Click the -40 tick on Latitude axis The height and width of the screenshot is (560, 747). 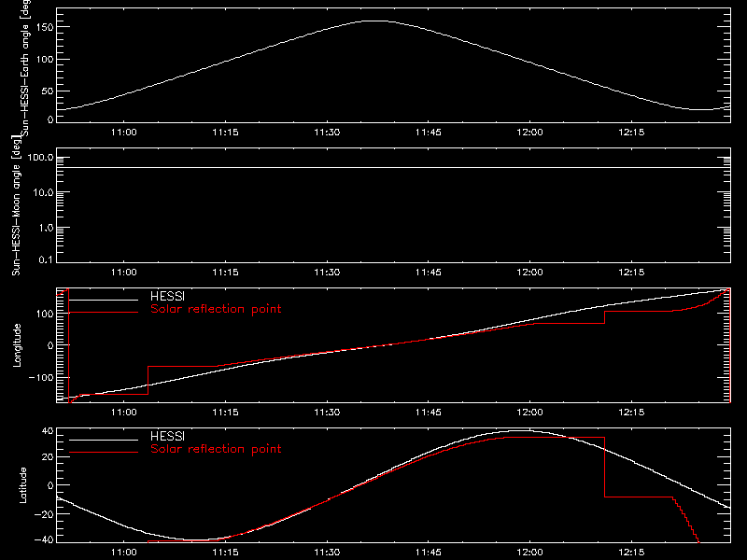coord(44,540)
